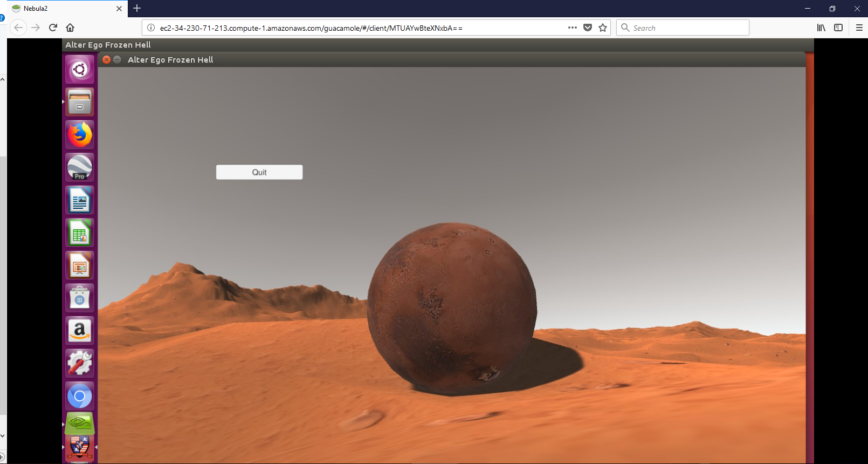The image size is (868, 464).
Task: Click the Firefox Search input field
Action: click(x=683, y=28)
